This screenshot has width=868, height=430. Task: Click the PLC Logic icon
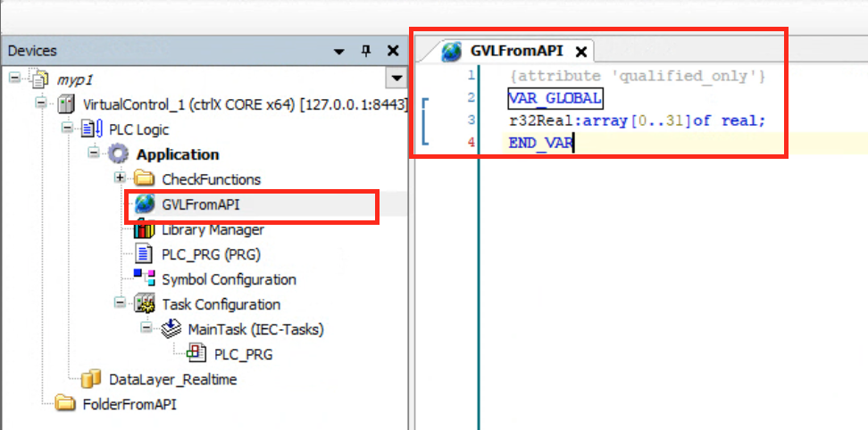tap(93, 130)
